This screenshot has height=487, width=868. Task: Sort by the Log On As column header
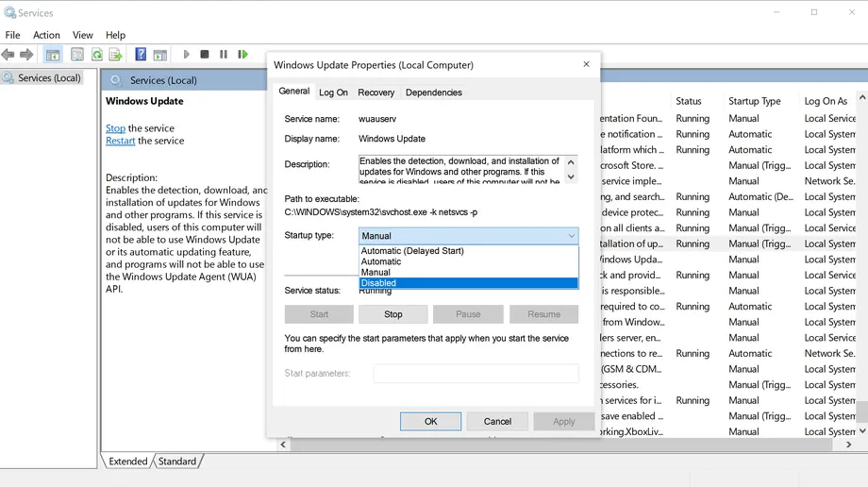(x=826, y=101)
